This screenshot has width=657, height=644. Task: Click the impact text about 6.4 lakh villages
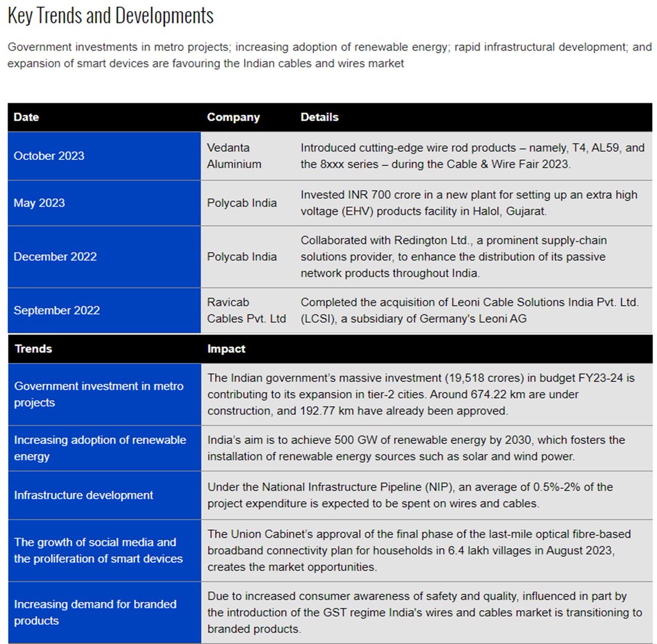tap(419, 551)
